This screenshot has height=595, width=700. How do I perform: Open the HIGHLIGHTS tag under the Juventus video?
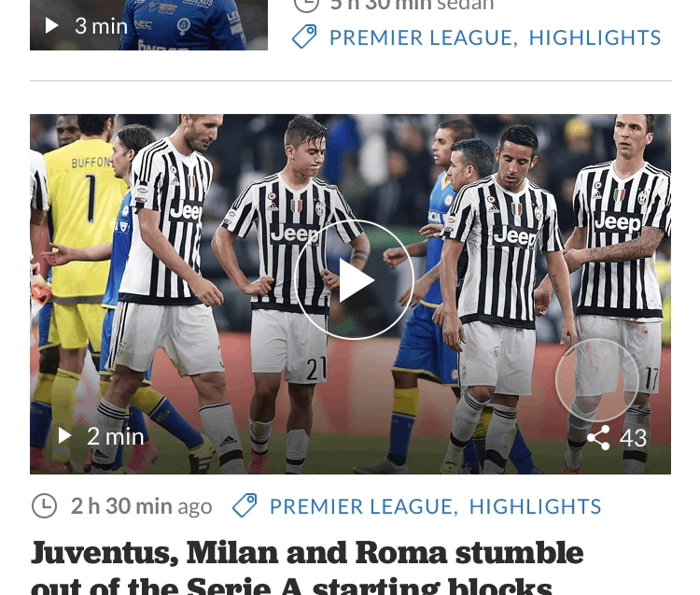(x=536, y=506)
